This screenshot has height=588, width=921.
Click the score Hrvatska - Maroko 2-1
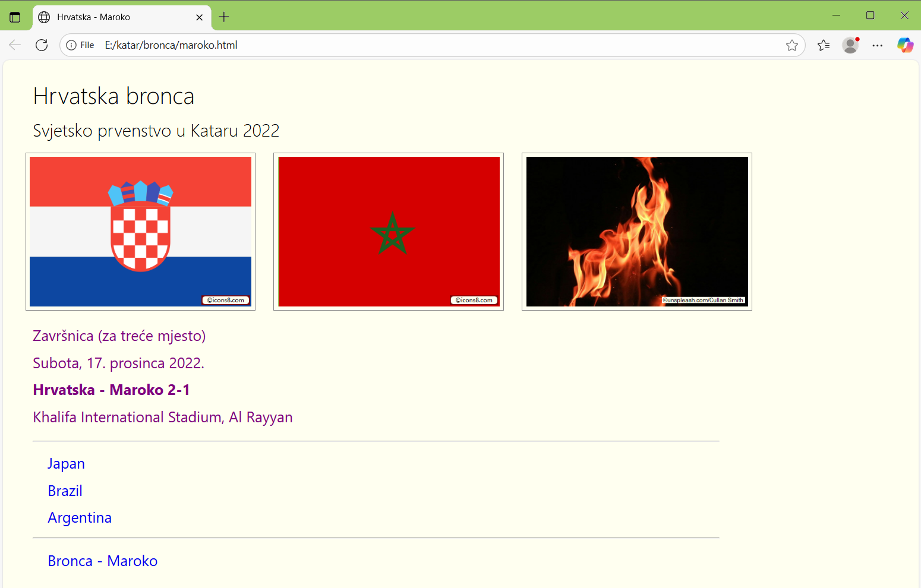pos(112,390)
